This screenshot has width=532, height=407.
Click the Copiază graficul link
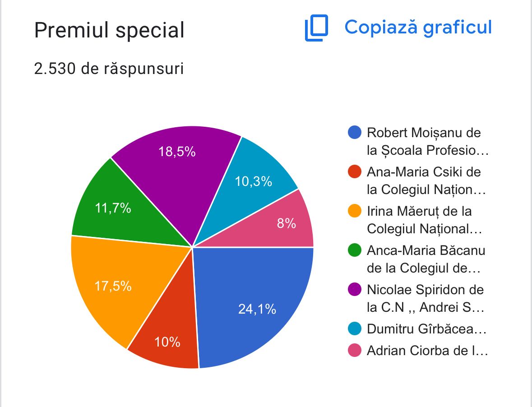click(x=418, y=27)
